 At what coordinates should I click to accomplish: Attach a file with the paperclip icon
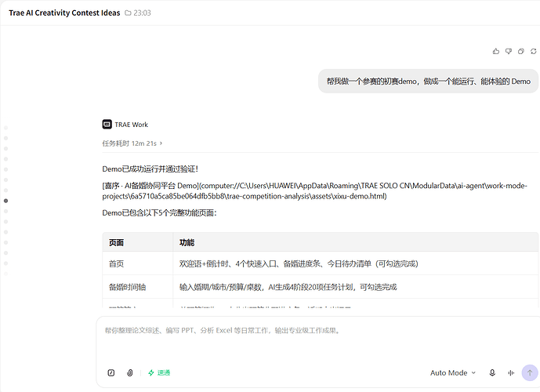coord(130,372)
